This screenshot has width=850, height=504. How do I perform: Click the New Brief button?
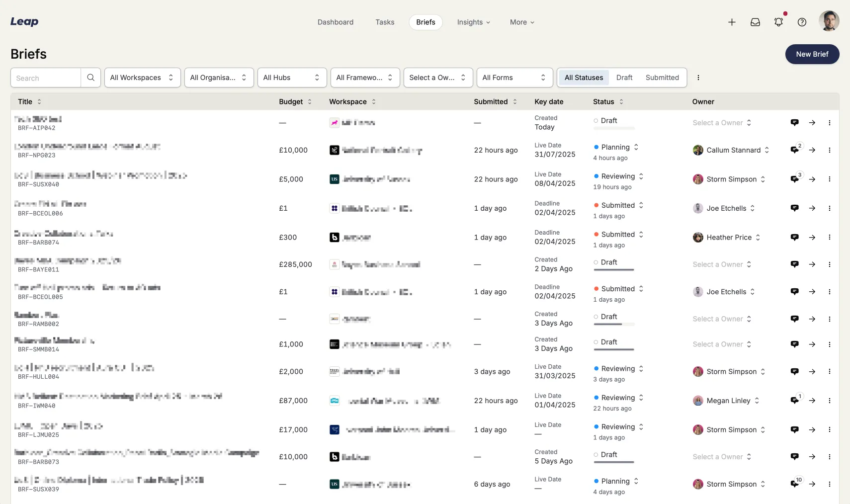click(812, 54)
